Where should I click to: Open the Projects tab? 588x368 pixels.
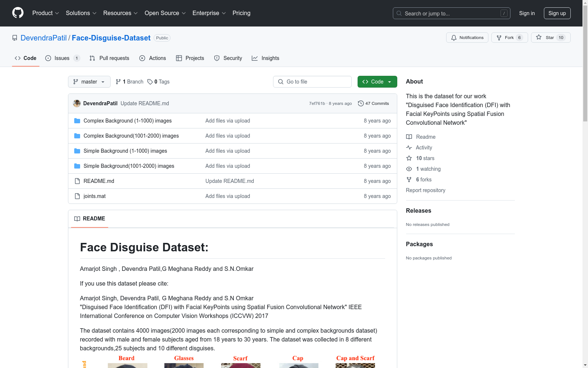pyautogui.click(x=190, y=58)
